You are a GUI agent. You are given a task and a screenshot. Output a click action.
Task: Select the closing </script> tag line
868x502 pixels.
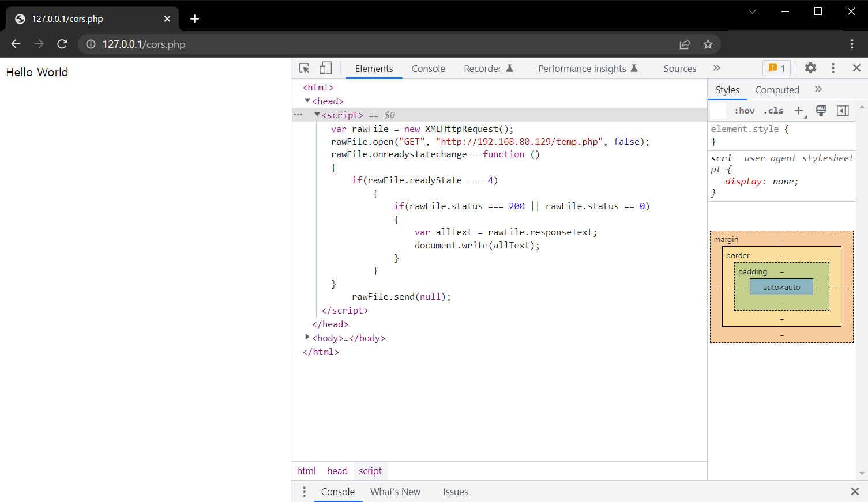pos(345,311)
